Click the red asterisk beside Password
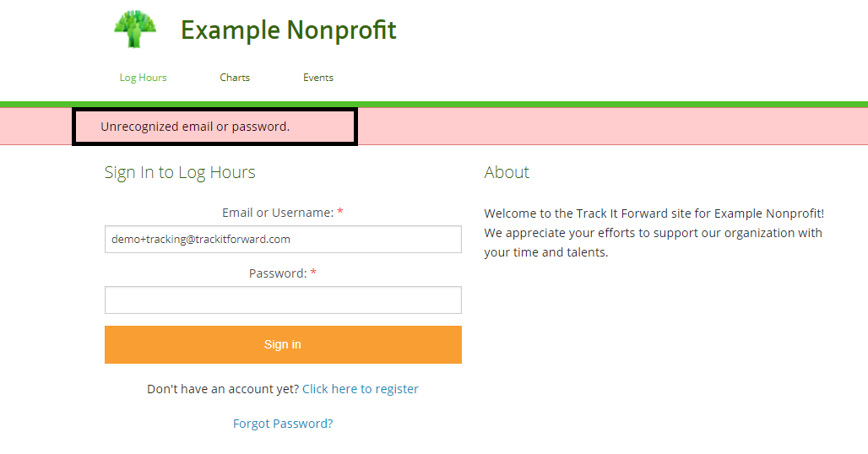868x454 pixels. [x=313, y=273]
